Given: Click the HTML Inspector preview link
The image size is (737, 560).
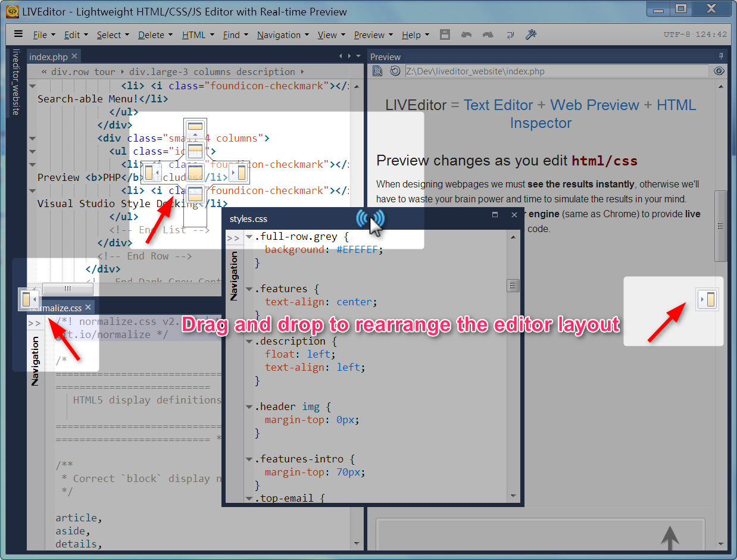Looking at the screenshot, I should click(603, 114).
